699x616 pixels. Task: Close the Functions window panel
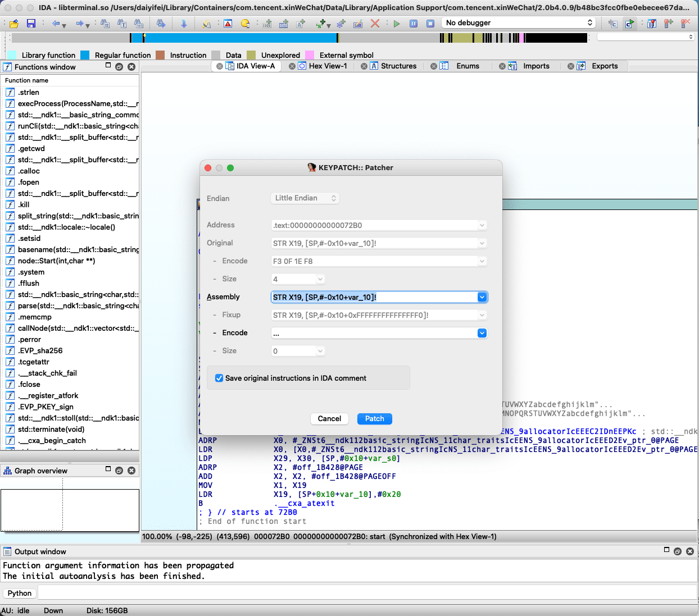(x=131, y=67)
